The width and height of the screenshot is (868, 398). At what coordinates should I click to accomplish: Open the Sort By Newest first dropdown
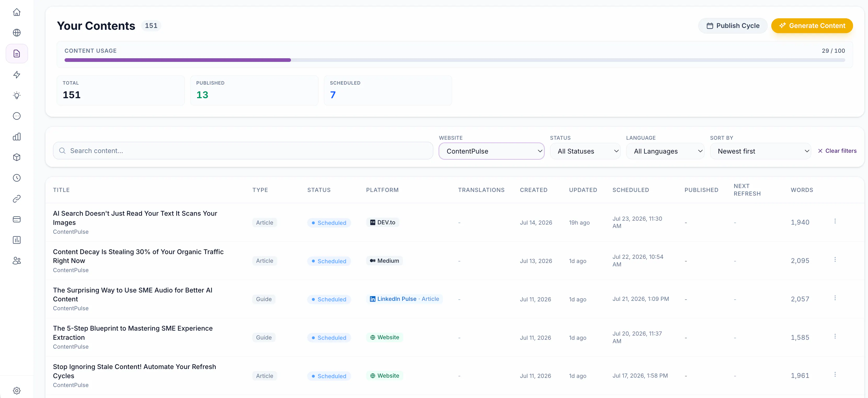pos(761,151)
